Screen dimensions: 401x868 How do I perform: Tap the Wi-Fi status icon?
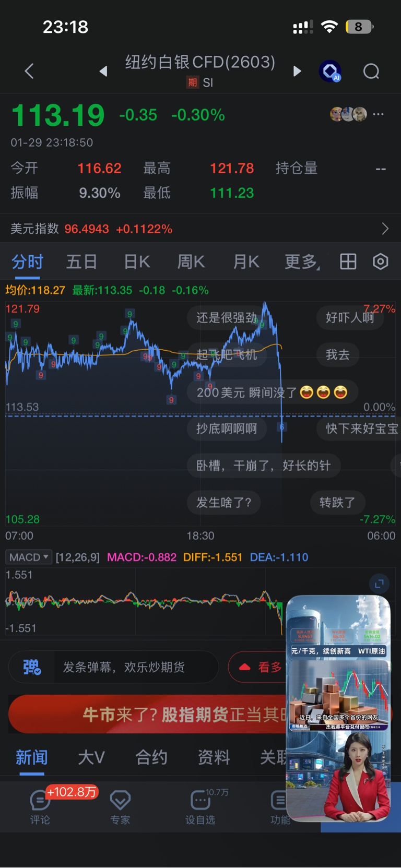tap(329, 27)
